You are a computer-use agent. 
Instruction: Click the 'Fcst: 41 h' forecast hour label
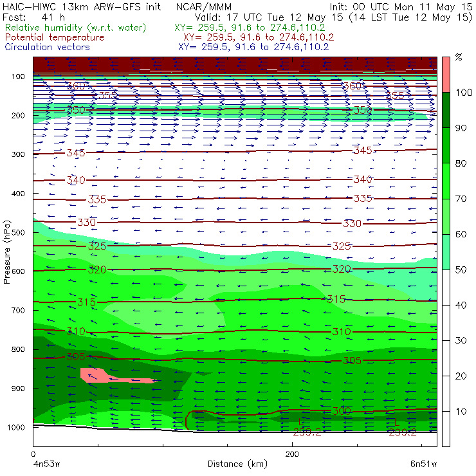(33, 17)
